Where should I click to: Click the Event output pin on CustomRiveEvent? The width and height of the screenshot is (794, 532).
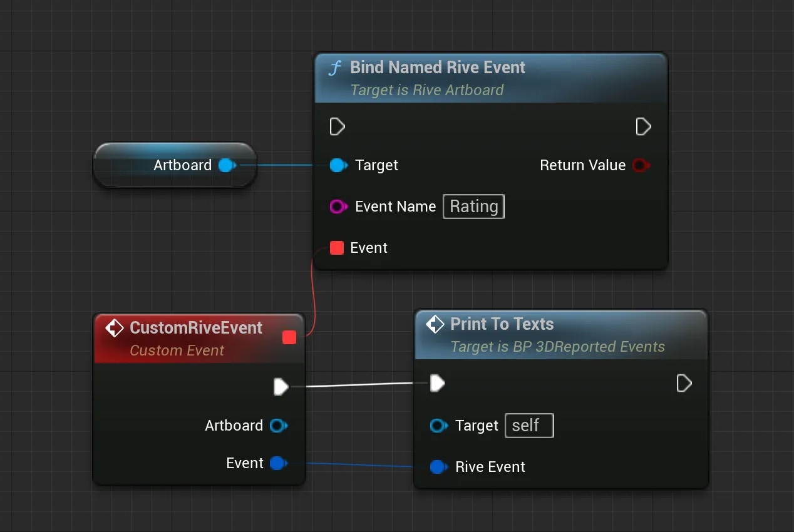tap(278, 463)
